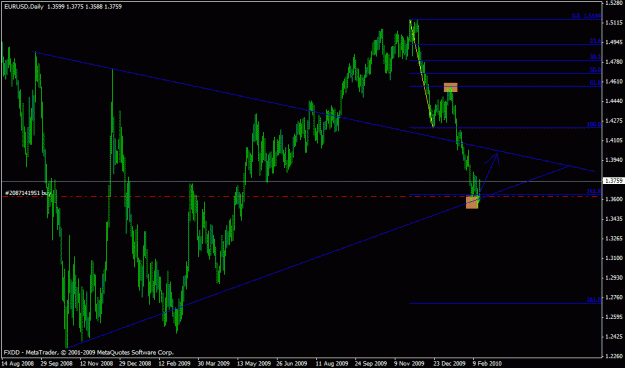Click the '13 May 2009' date label

click(x=253, y=364)
